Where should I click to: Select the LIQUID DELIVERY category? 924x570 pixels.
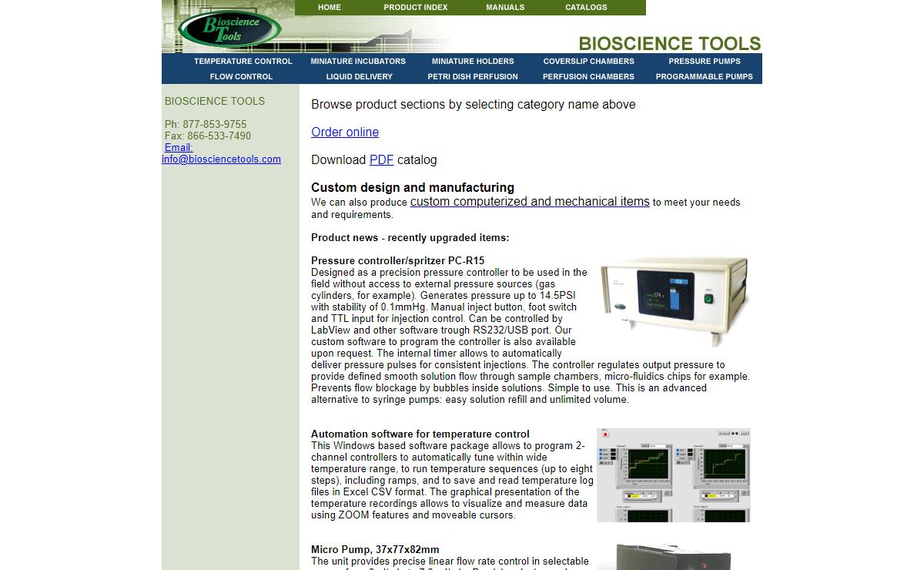click(360, 76)
